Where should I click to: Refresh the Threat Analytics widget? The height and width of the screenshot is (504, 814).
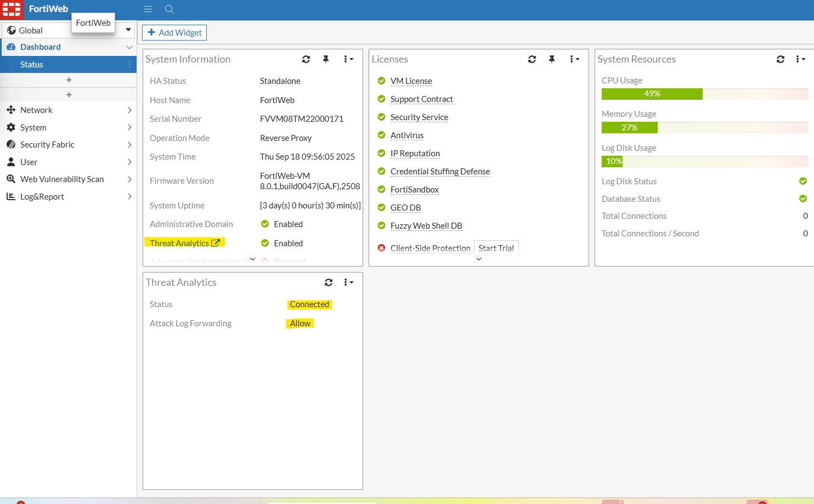pyautogui.click(x=329, y=282)
